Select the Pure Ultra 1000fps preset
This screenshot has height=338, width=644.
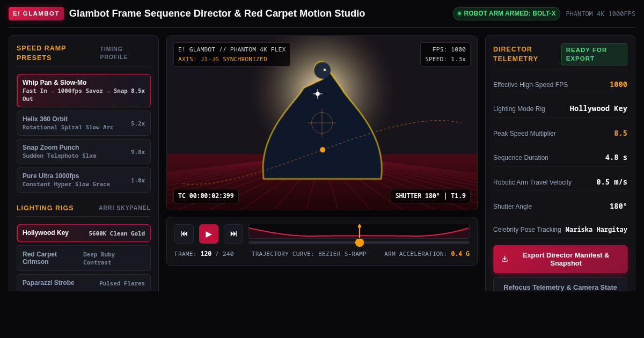(84, 180)
